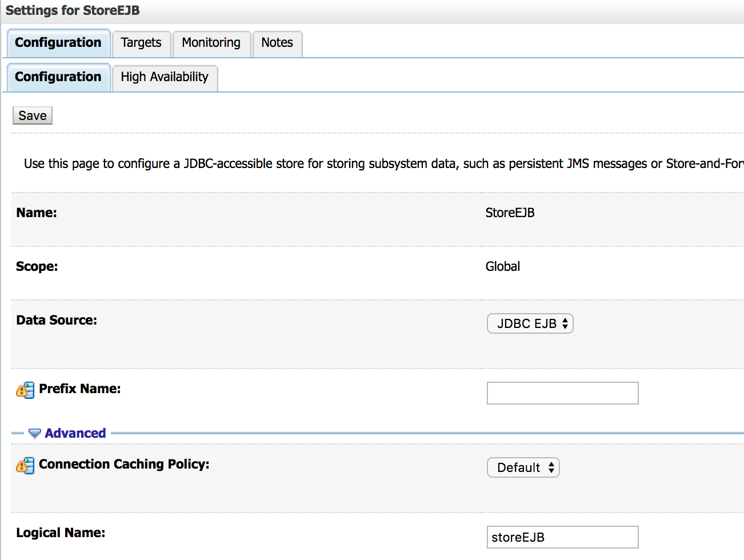The image size is (744, 560).
Task: Click the Connection Caching Policy warning icon
Action: coord(25,466)
